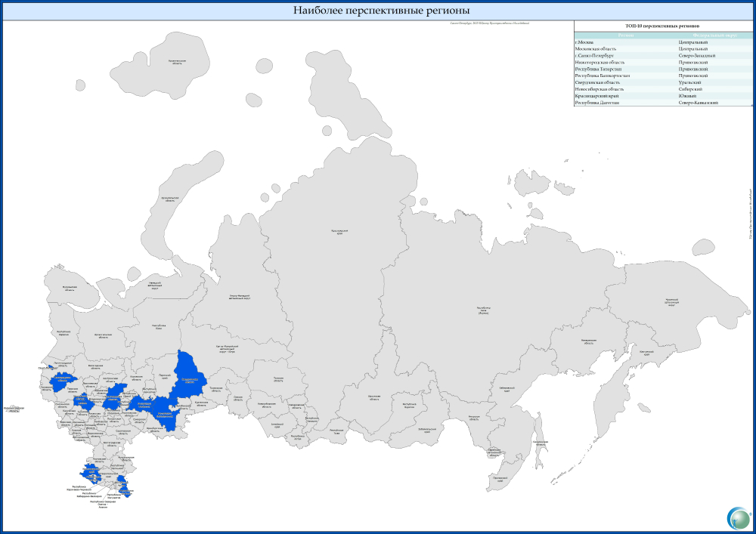Click the 'Приморский край' map label

498,480
